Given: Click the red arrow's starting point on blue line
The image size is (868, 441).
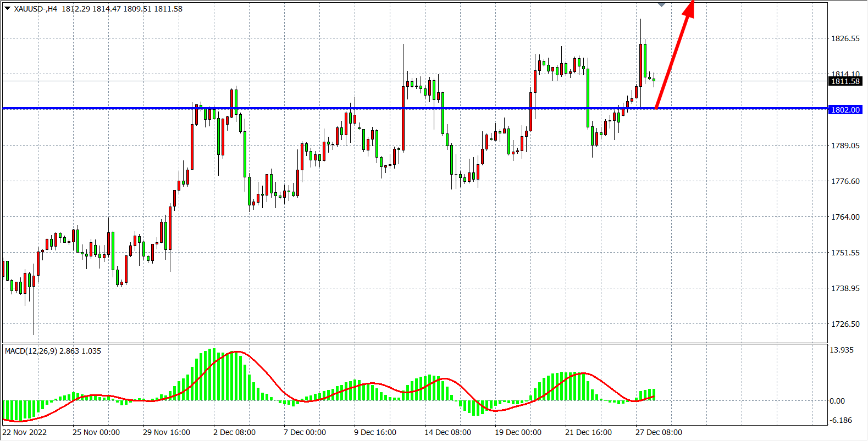Looking at the screenshot, I should [x=656, y=108].
